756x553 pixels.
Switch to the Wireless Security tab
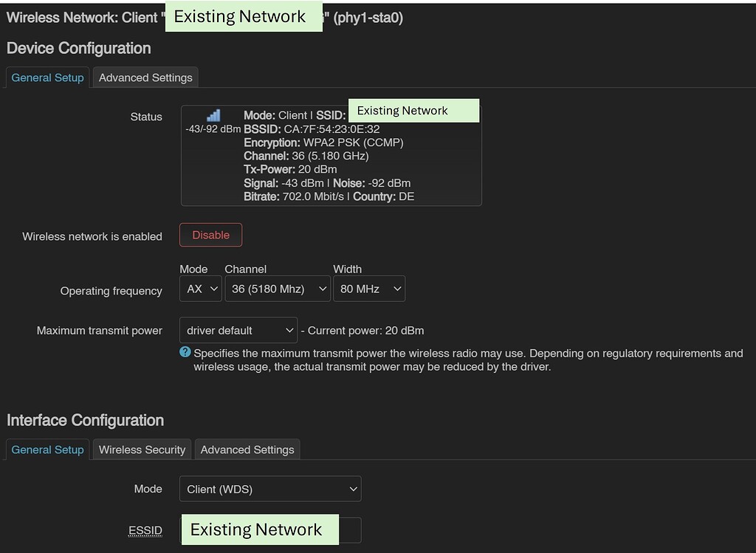point(142,449)
